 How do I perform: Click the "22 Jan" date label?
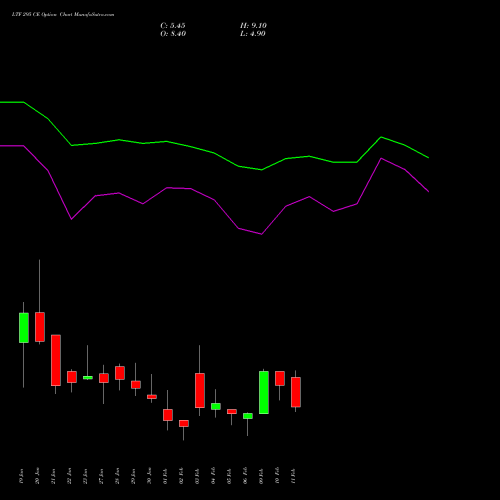pos(69,476)
